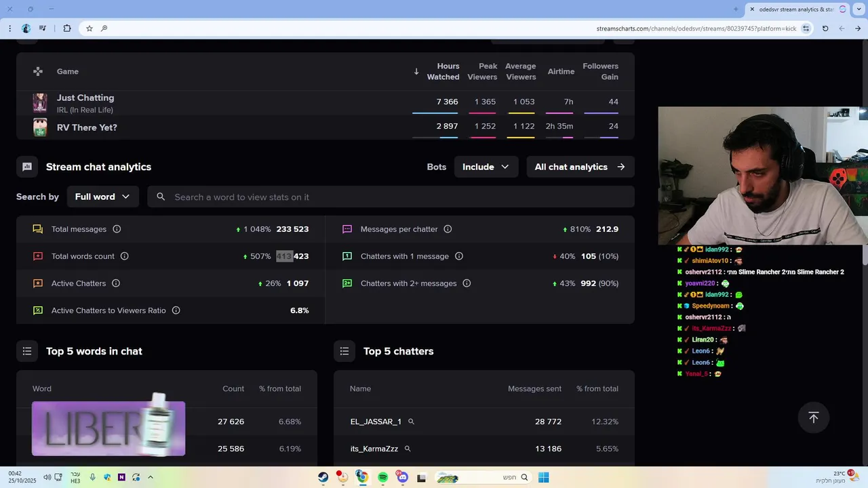Open the Windows Start menu

[x=543, y=477]
